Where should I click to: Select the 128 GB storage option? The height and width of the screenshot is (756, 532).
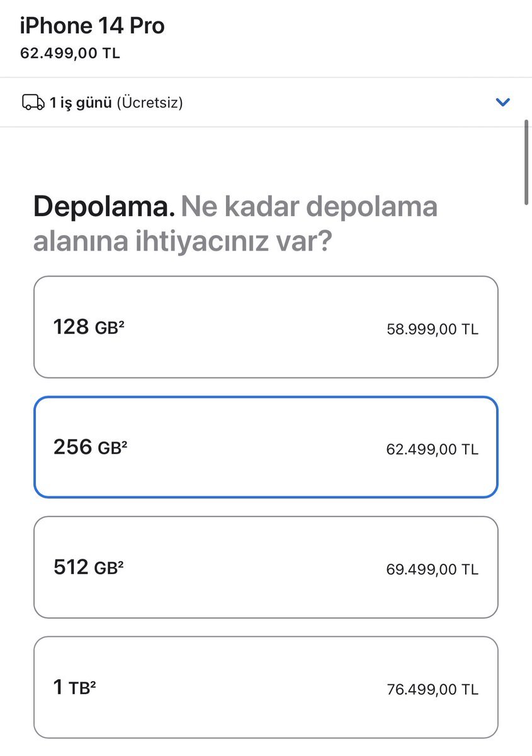pyautogui.click(x=266, y=327)
